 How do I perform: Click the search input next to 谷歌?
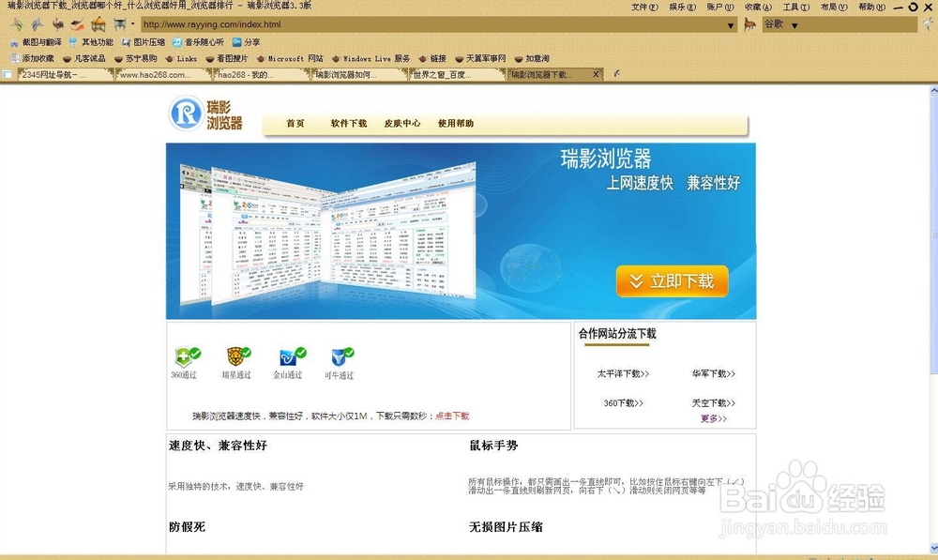click(x=859, y=24)
